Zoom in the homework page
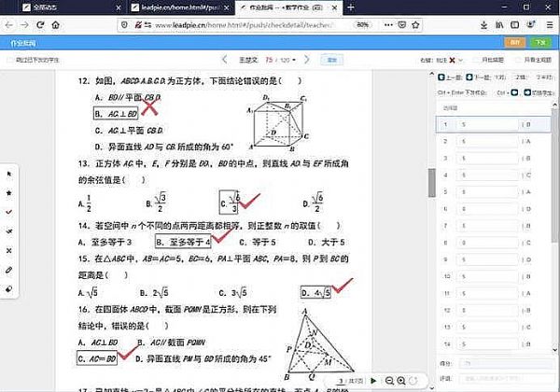 click(401, 381)
